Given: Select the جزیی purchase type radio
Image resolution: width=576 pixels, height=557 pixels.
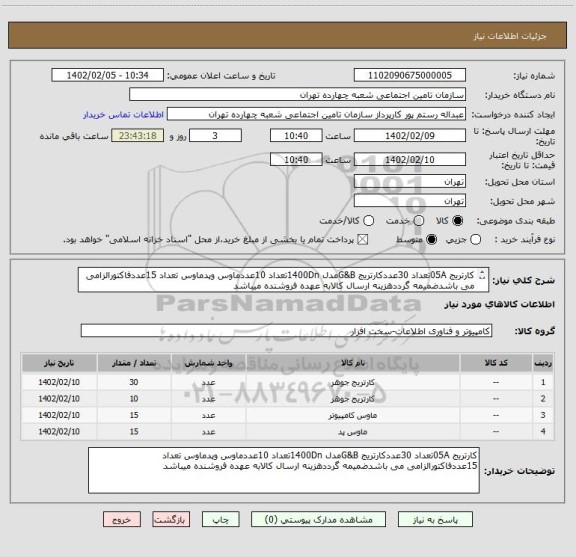Looking at the screenshot, I should [475, 240].
